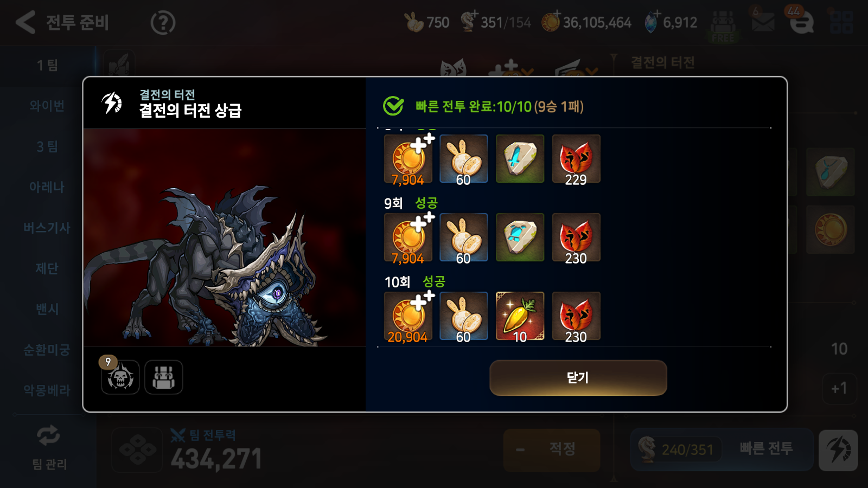Select the 229 red leaf reward icon
This screenshot has width=868, height=488.
pos(576,159)
